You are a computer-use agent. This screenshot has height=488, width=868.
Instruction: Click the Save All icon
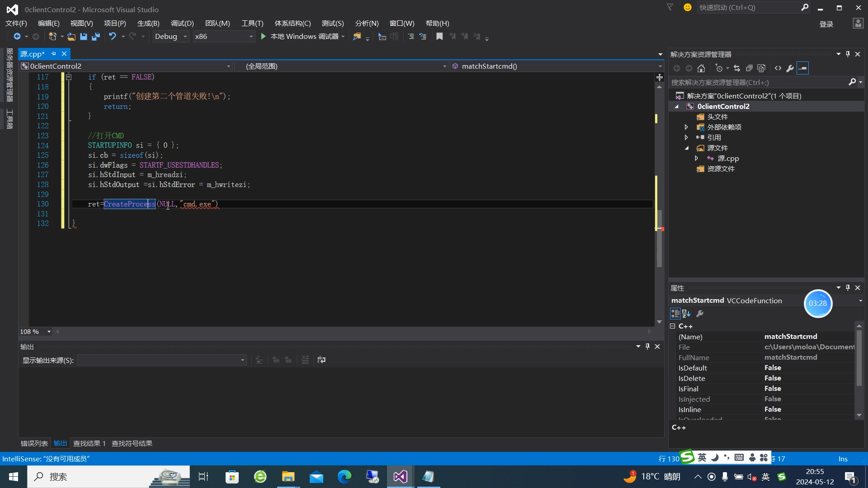(x=95, y=37)
